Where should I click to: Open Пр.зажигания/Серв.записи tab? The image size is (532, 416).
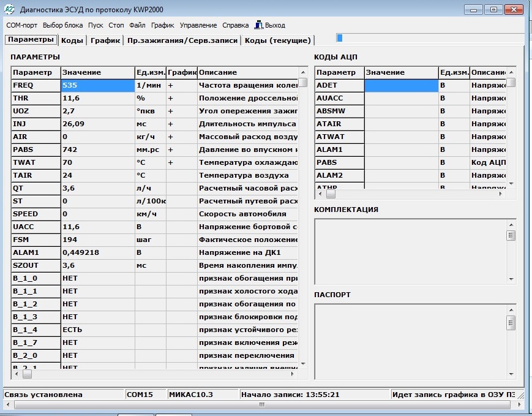(x=181, y=40)
